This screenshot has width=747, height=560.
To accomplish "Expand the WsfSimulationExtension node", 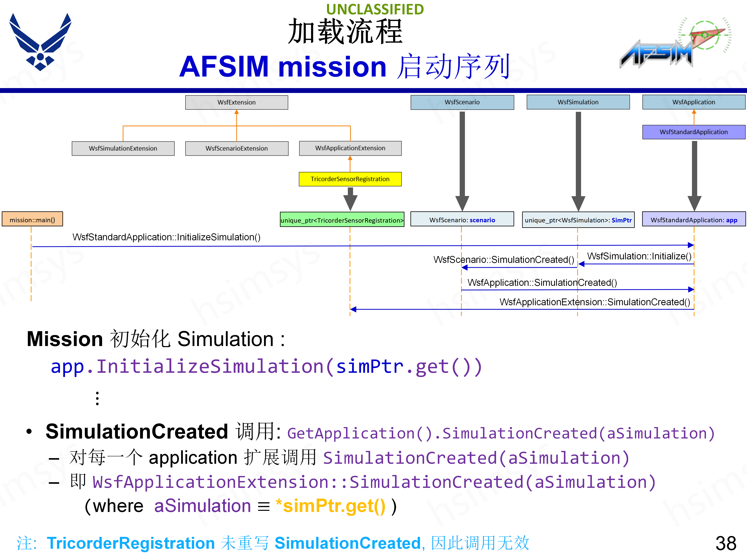I will click(x=123, y=148).
